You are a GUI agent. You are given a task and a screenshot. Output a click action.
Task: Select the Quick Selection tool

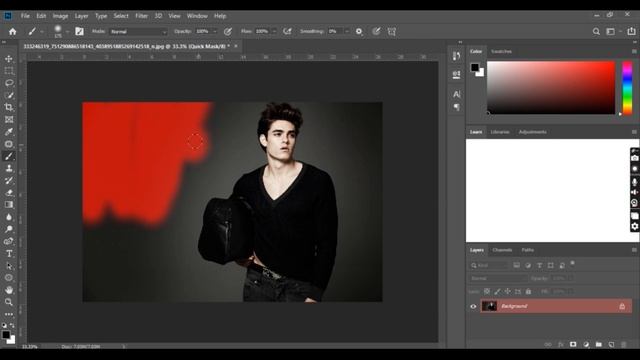point(9,96)
